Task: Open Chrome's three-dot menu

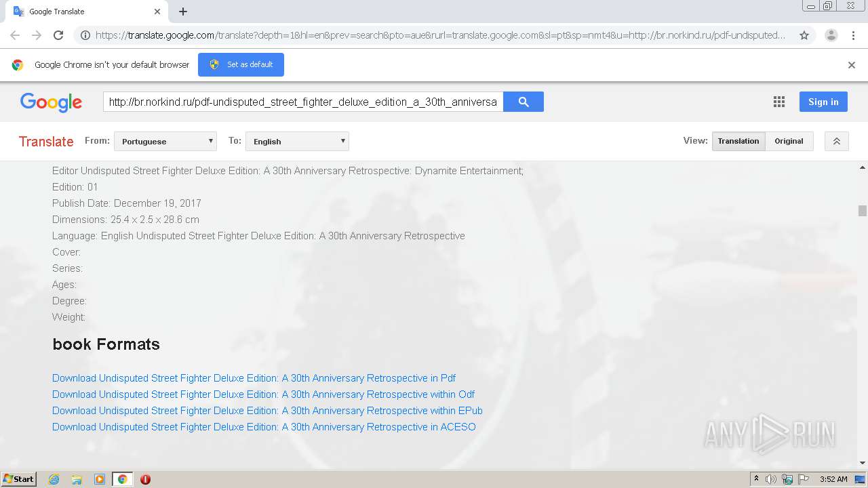Action: pos(853,35)
